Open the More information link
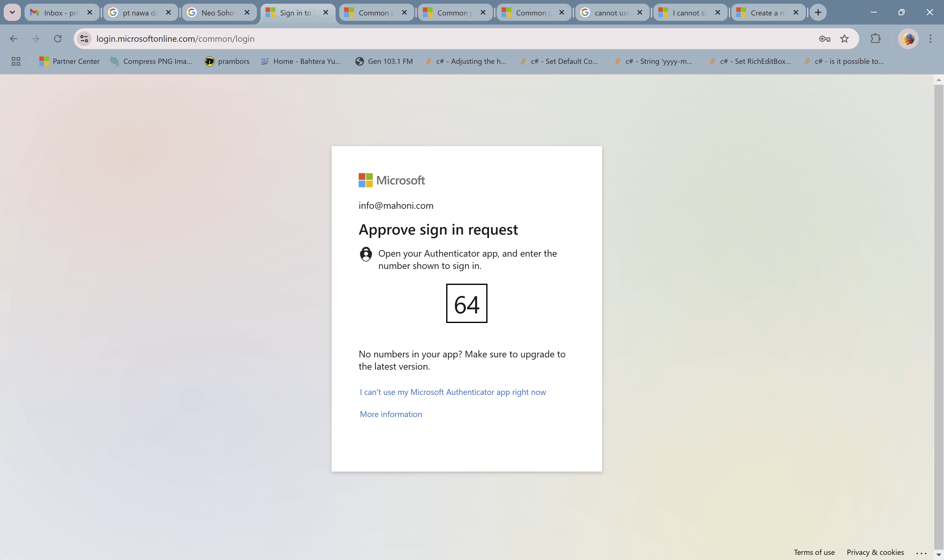The image size is (944, 560). [390, 414]
